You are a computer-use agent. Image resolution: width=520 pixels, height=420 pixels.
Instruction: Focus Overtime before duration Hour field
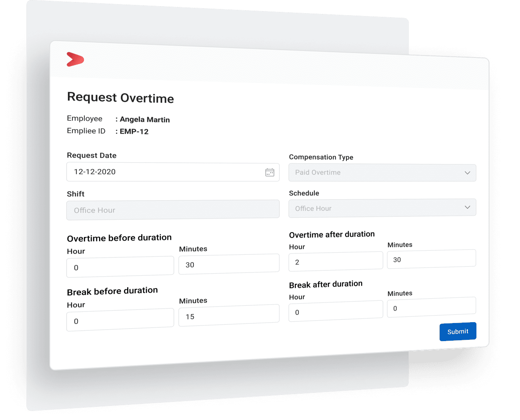(120, 267)
